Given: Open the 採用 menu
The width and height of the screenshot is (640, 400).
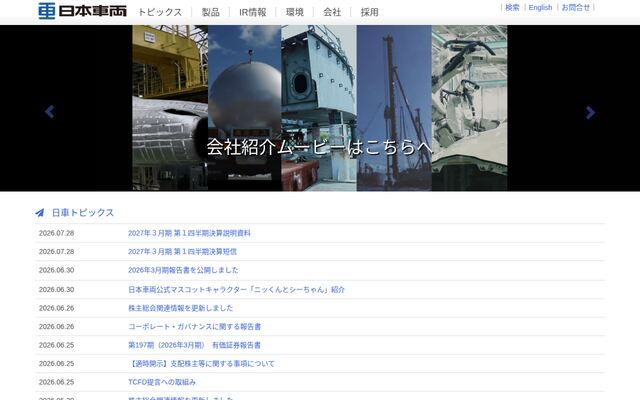Looking at the screenshot, I should click(x=369, y=12).
